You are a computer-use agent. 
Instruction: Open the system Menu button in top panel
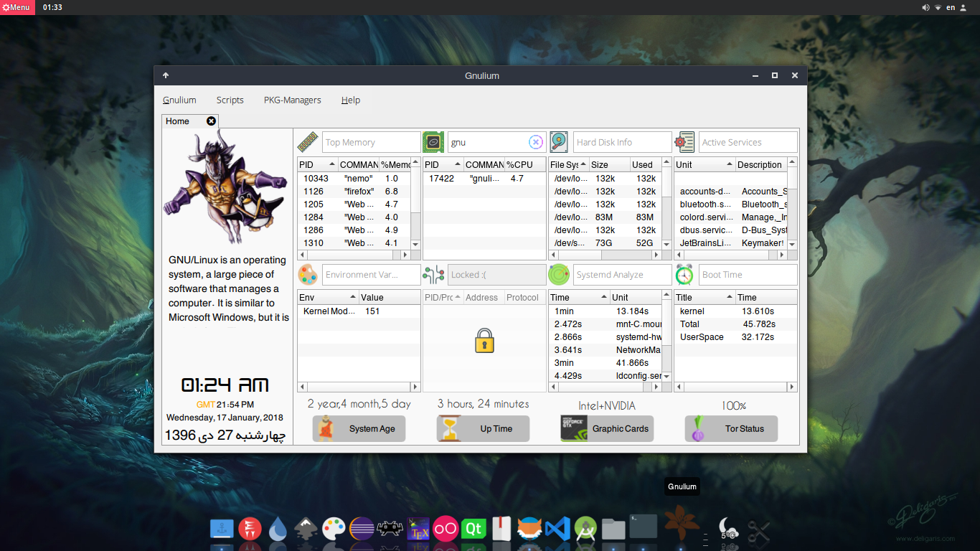(17, 7)
